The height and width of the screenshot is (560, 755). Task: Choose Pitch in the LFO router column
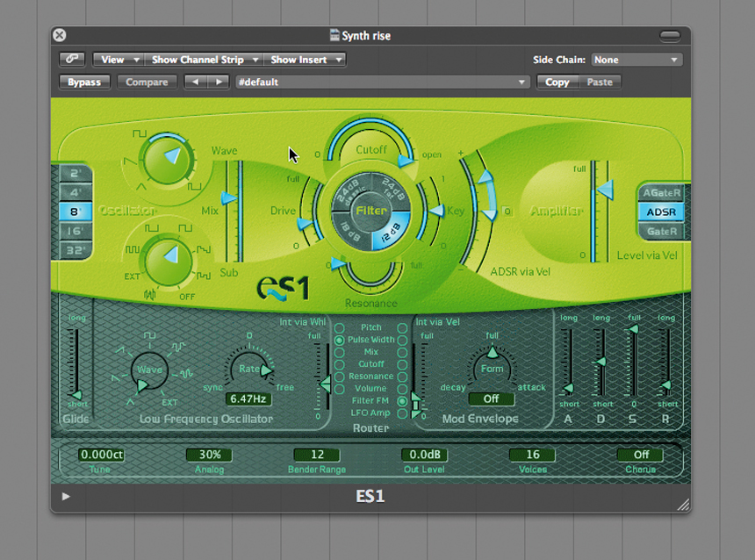340,328
